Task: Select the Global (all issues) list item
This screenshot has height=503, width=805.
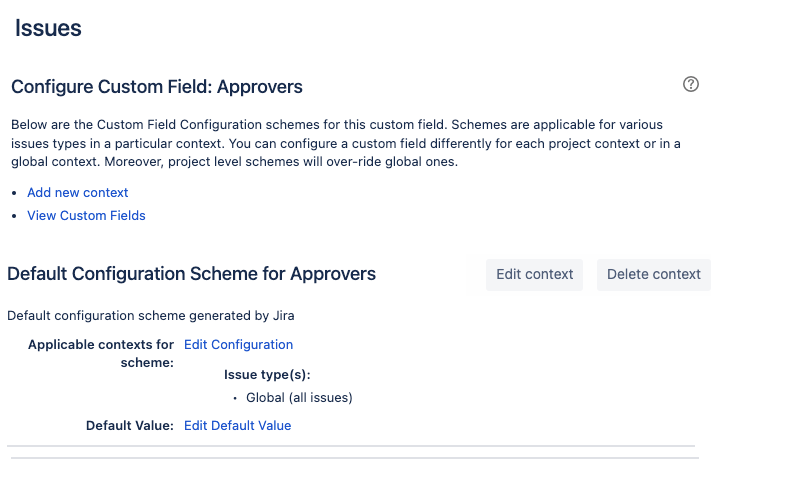Action: (299, 397)
